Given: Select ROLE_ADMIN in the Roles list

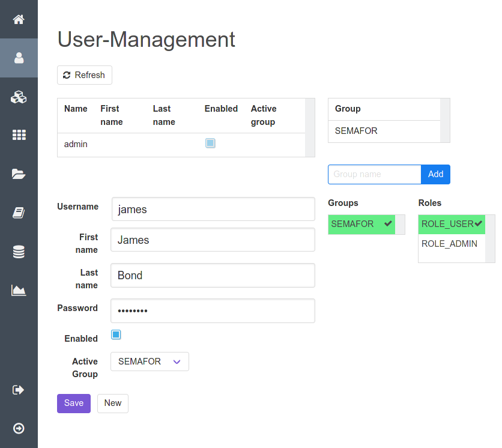Looking at the screenshot, I should [x=452, y=244].
